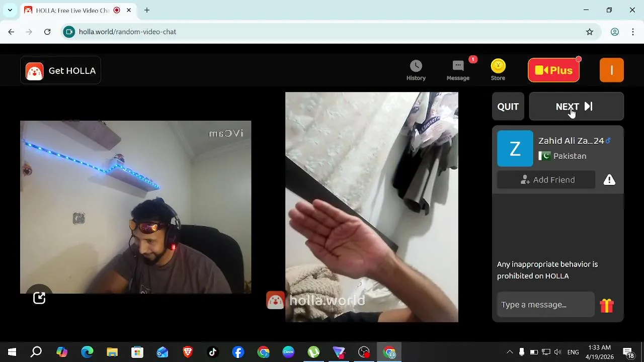
Task: Quit the current video chat
Action: [508, 107]
